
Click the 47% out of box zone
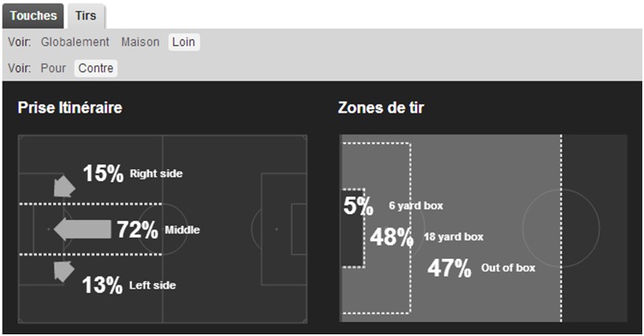[x=449, y=268]
